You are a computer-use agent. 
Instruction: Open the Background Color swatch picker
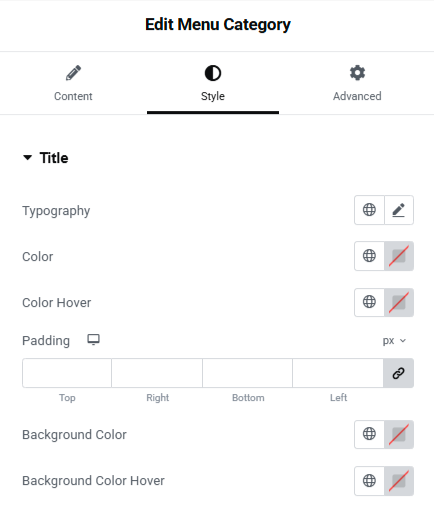tap(399, 434)
